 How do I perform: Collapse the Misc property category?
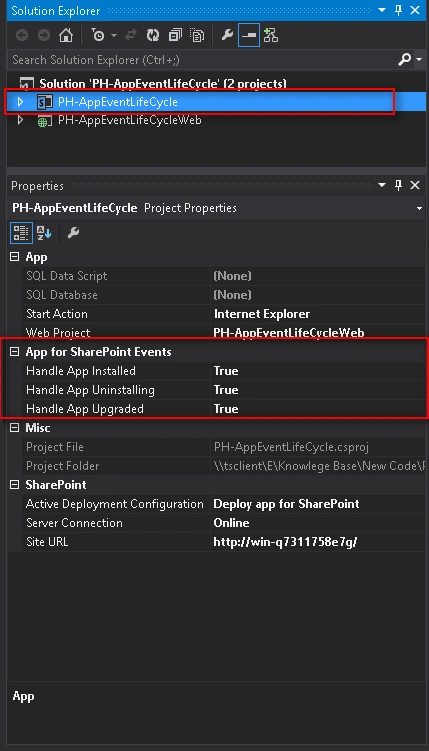click(15, 428)
